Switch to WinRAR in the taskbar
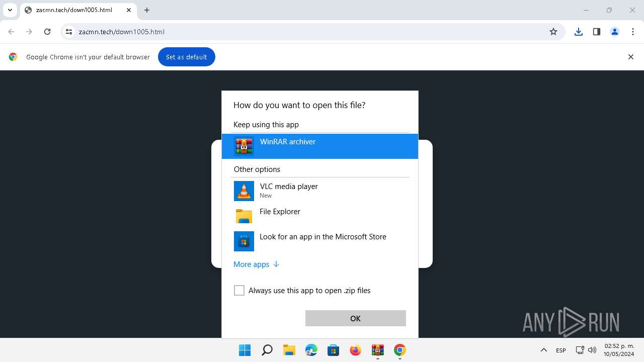Screen dimensions: 644x362 378,350
